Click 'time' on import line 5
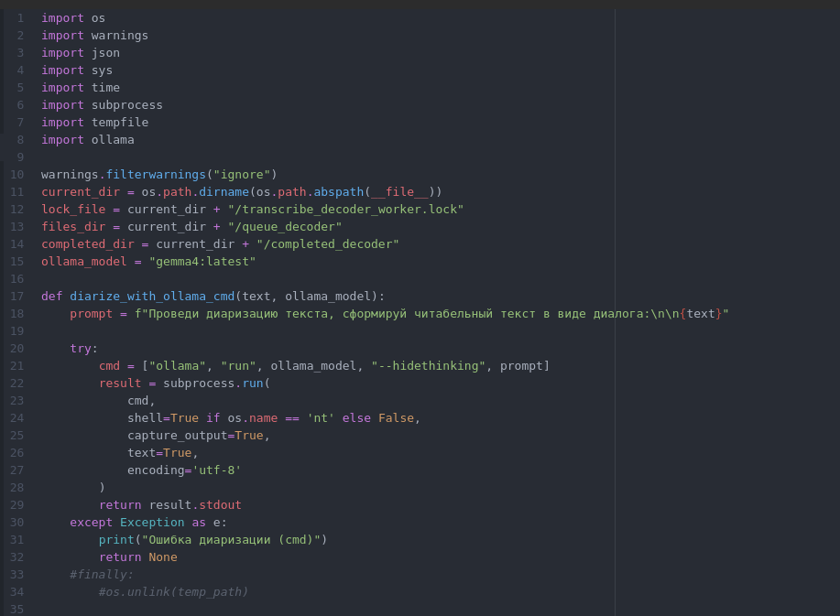The height and width of the screenshot is (616, 840). coord(105,88)
